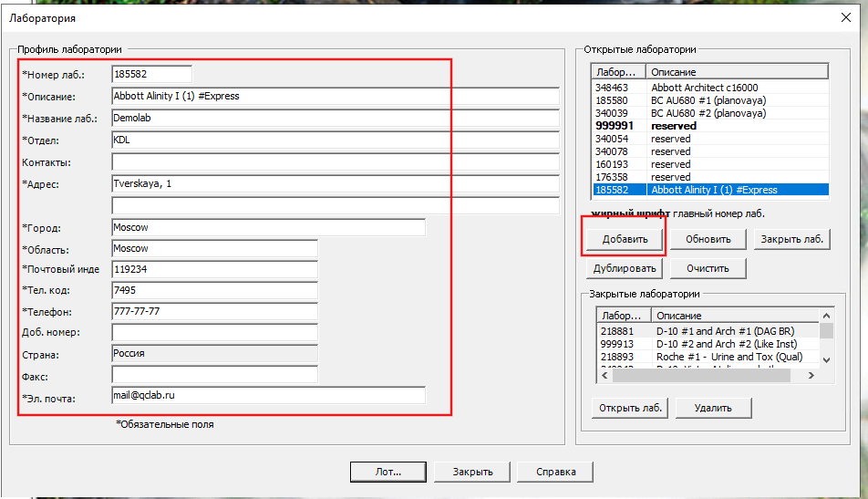Open Справка help
This screenshot has height=499, width=868.
554,472
